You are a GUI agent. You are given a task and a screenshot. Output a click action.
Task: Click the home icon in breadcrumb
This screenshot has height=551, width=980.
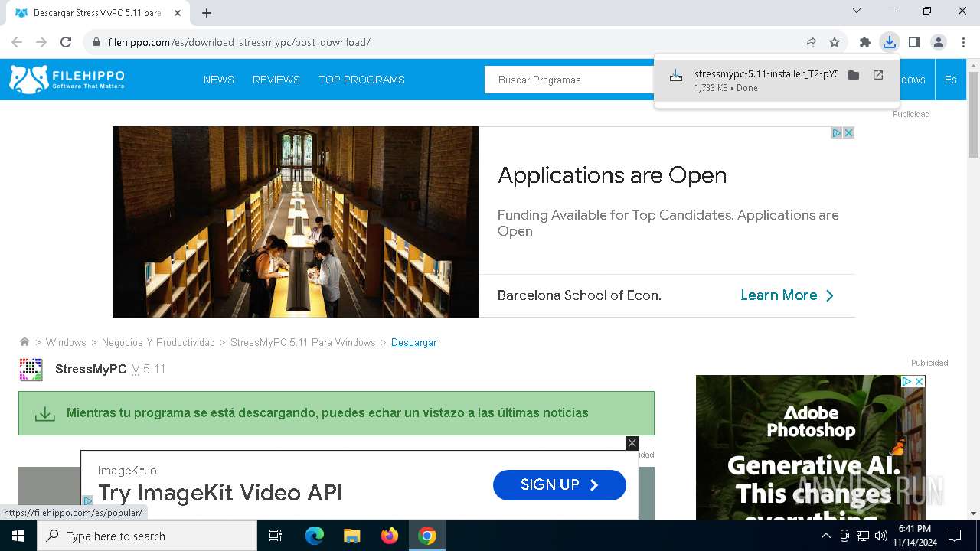(24, 342)
